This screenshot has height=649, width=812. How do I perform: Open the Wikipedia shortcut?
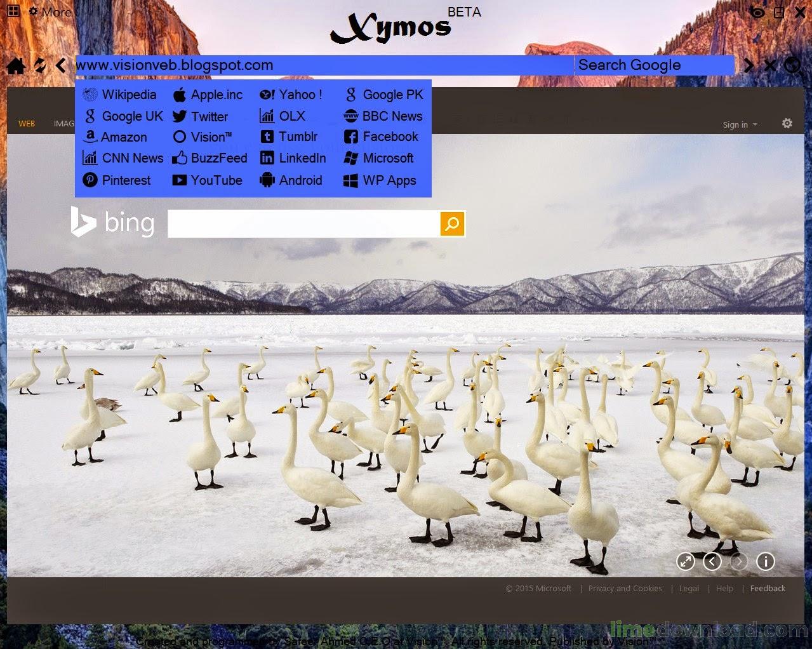[119, 95]
